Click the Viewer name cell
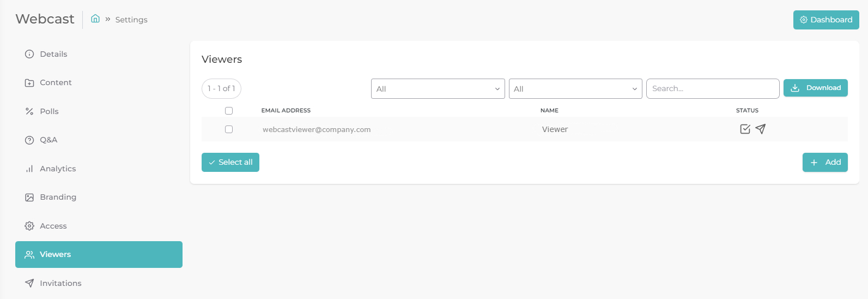The height and width of the screenshot is (299, 868). pos(555,129)
